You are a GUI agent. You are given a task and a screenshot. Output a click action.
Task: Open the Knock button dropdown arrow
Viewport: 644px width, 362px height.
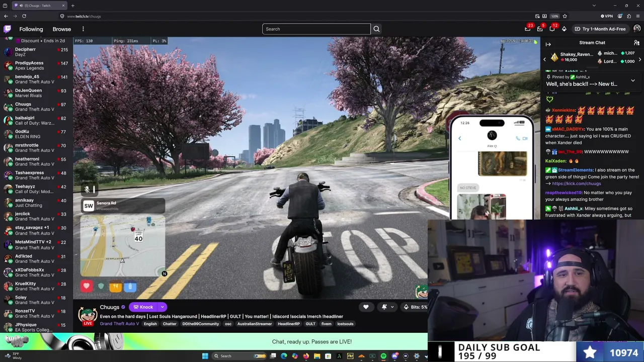click(x=162, y=307)
